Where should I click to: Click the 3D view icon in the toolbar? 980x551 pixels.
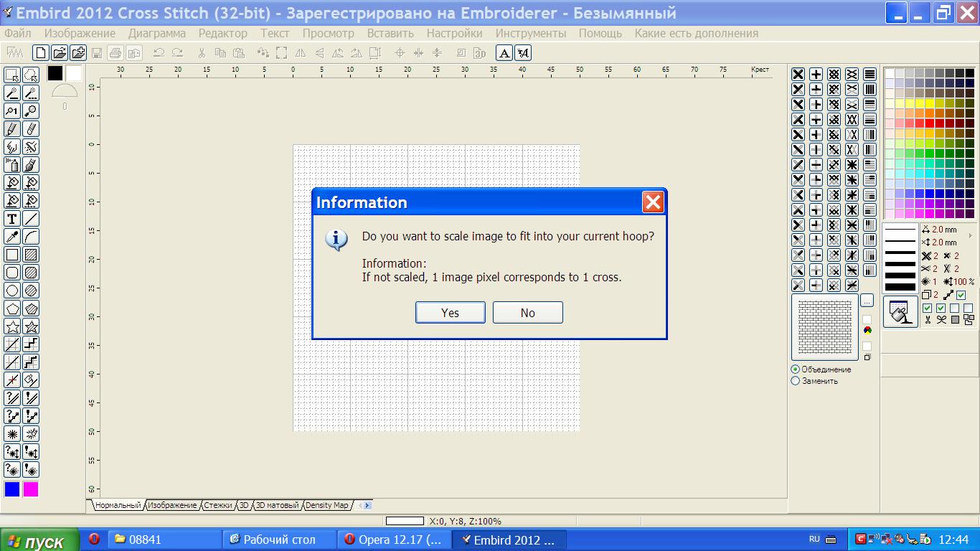pos(480,52)
